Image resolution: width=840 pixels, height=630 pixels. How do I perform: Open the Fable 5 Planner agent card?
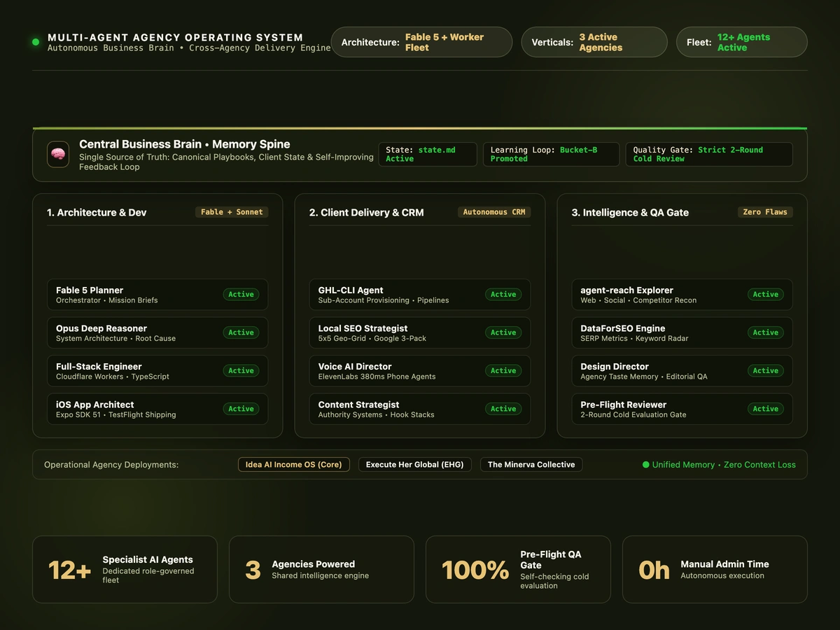(157, 295)
